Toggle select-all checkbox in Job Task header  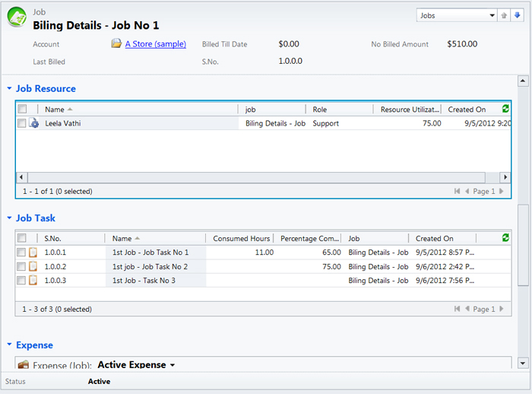(x=22, y=238)
